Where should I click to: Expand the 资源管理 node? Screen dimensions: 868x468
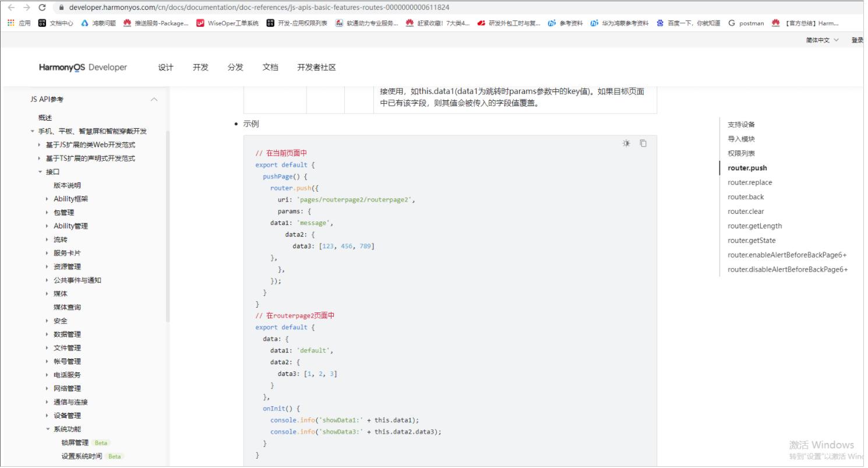point(47,266)
